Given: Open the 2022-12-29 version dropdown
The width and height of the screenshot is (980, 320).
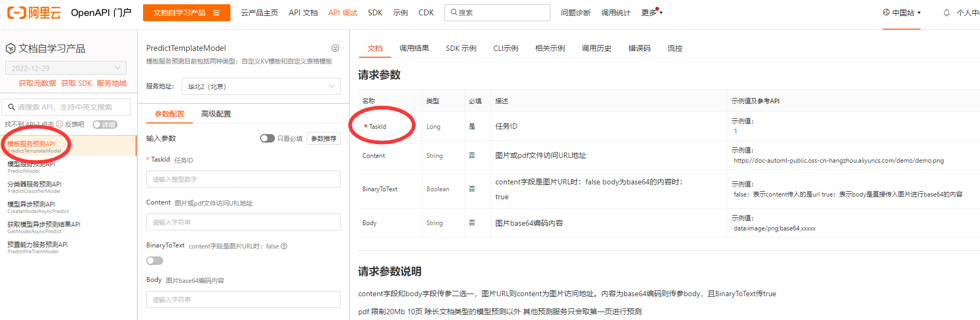Looking at the screenshot, I should point(66,68).
